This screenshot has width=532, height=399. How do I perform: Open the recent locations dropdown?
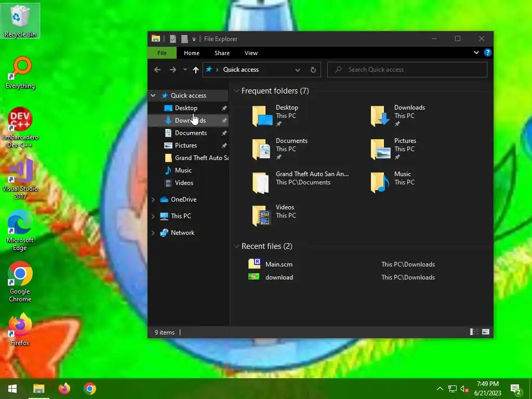(x=185, y=70)
